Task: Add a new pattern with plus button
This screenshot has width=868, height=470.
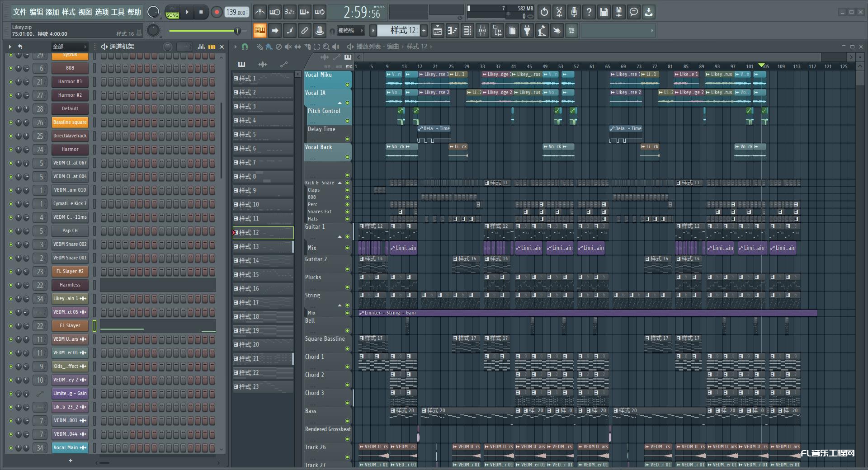Action: click(424, 31)
